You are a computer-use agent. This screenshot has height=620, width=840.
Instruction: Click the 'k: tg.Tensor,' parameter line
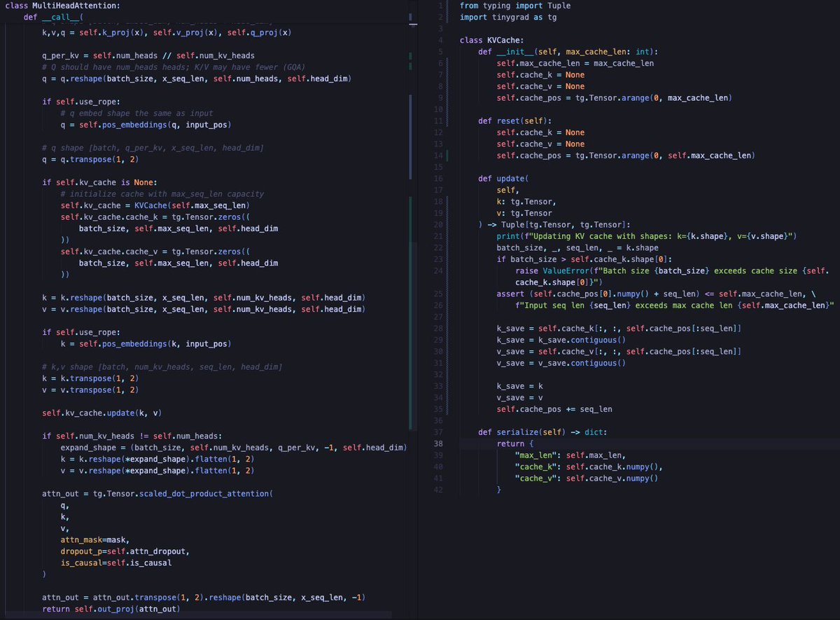526,201
